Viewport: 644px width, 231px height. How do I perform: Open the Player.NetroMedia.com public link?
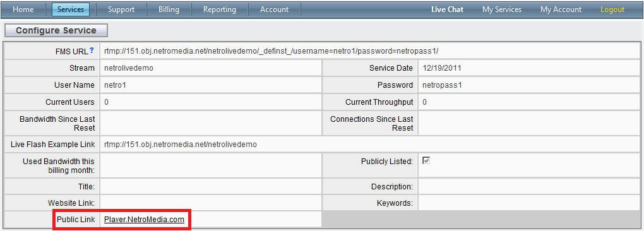[x=144, y=220]
